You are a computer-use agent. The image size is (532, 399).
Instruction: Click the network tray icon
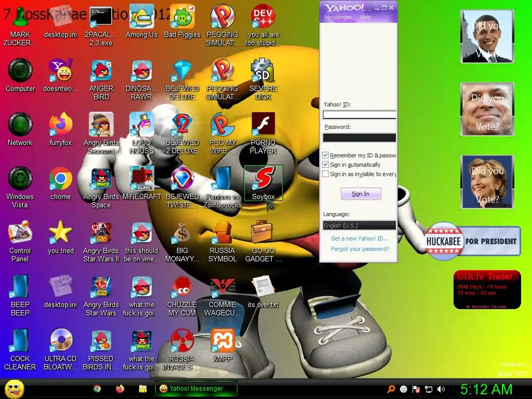[x=429, y=389]
